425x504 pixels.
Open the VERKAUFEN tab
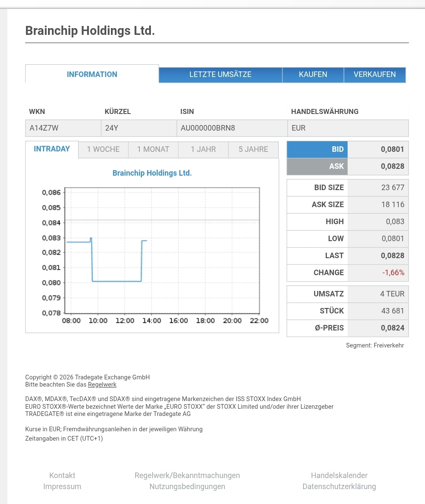pyautogui.click(x=374, y=74)
